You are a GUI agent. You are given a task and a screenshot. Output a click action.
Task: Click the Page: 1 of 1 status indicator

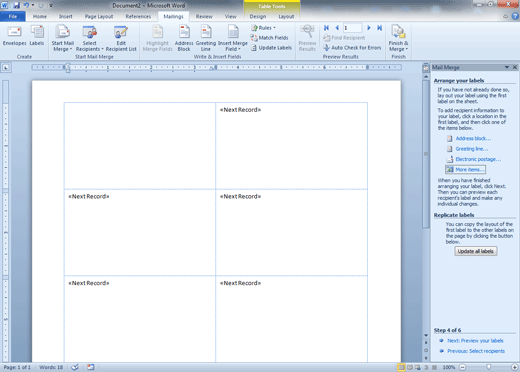(17, 367)
